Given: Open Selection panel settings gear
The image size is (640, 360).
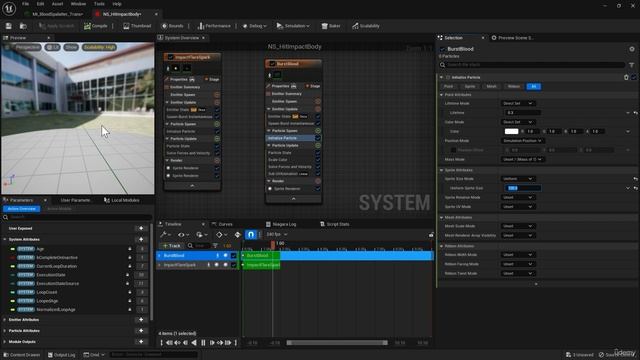Looking at the screenshot, I should point(632,49).
